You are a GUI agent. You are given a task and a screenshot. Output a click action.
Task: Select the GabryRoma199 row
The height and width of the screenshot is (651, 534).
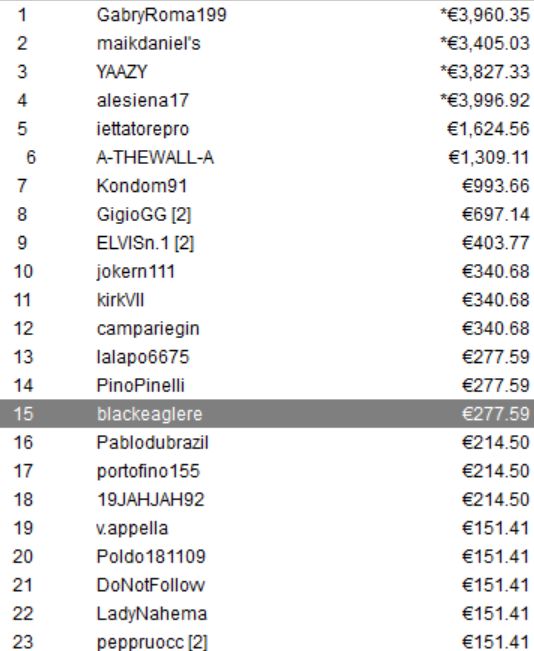click(x=267, y=15)
